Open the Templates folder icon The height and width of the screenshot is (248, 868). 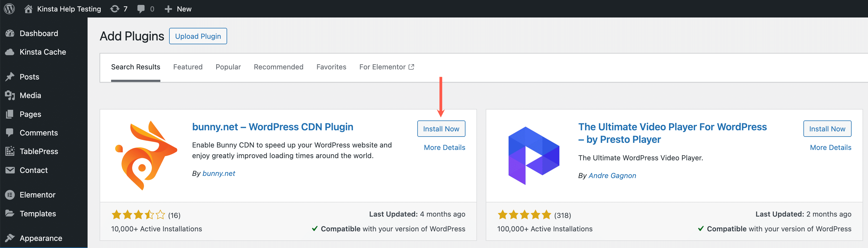[x=10, y=213]
